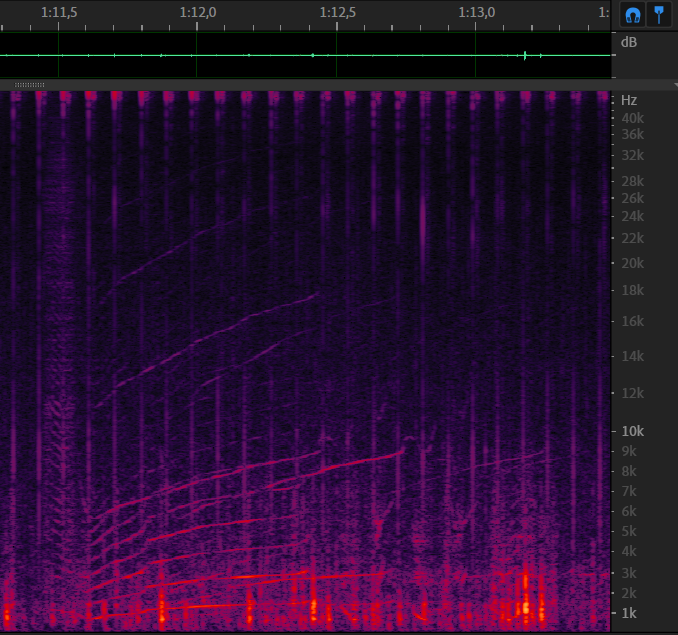Click the dotted grip handle on the waveform divider
Image resolution: width=678 pixels, height=635 pixels.
tap(29, 85)
